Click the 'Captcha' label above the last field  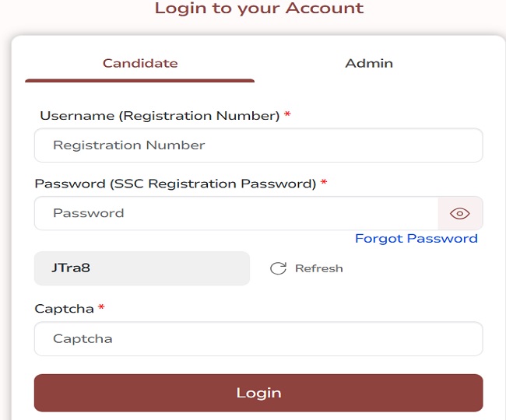[64, 309]
